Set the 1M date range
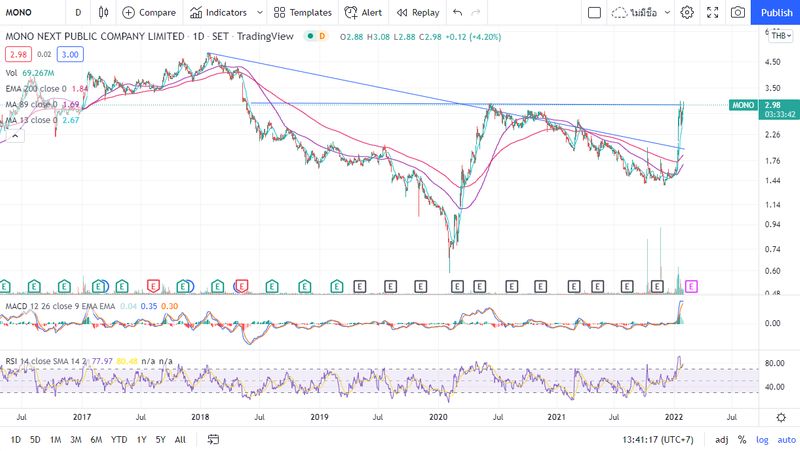 pyautogui.click(x=55, y=439)
